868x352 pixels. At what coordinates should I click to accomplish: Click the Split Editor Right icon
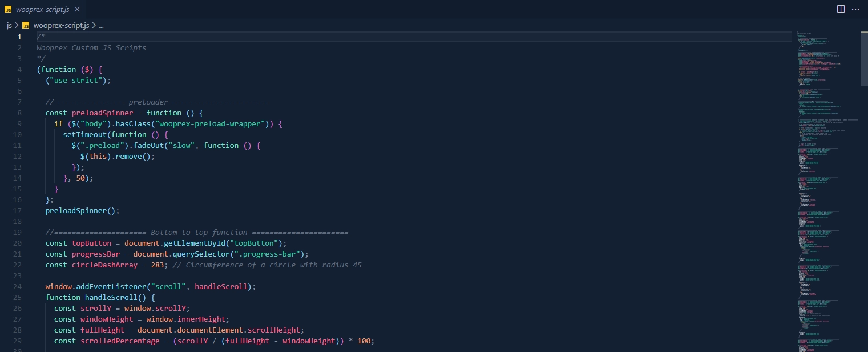(x=841, y=9)
